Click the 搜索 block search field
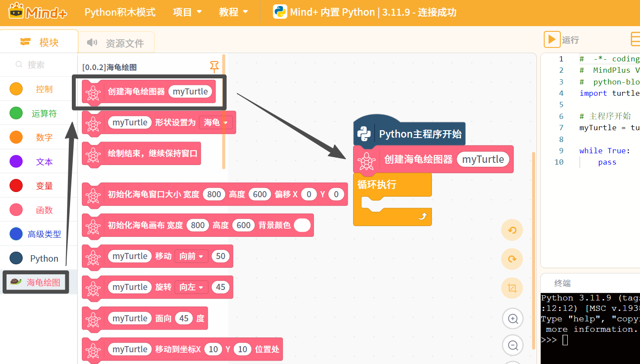This screenshot has width=640, height=364. point(38,64)
